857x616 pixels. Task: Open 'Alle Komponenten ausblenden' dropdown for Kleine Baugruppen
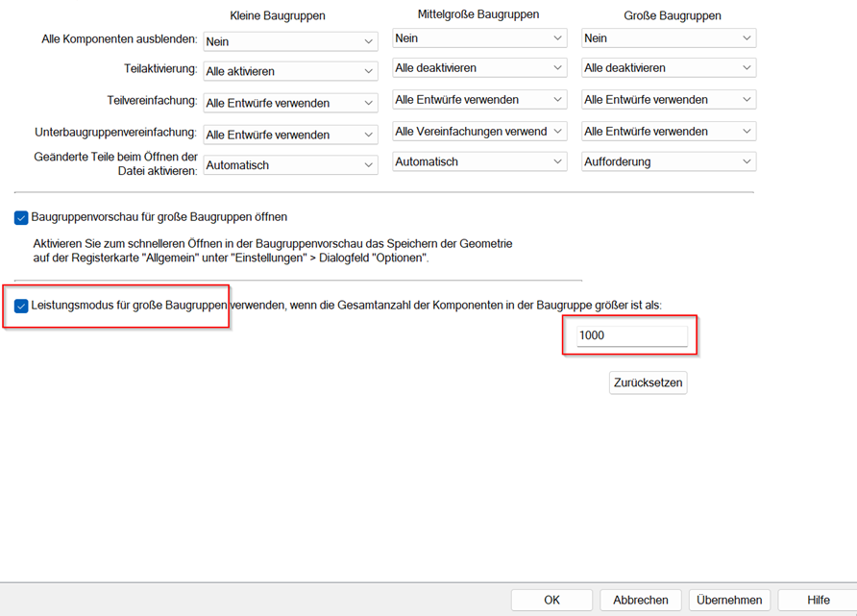290,41
